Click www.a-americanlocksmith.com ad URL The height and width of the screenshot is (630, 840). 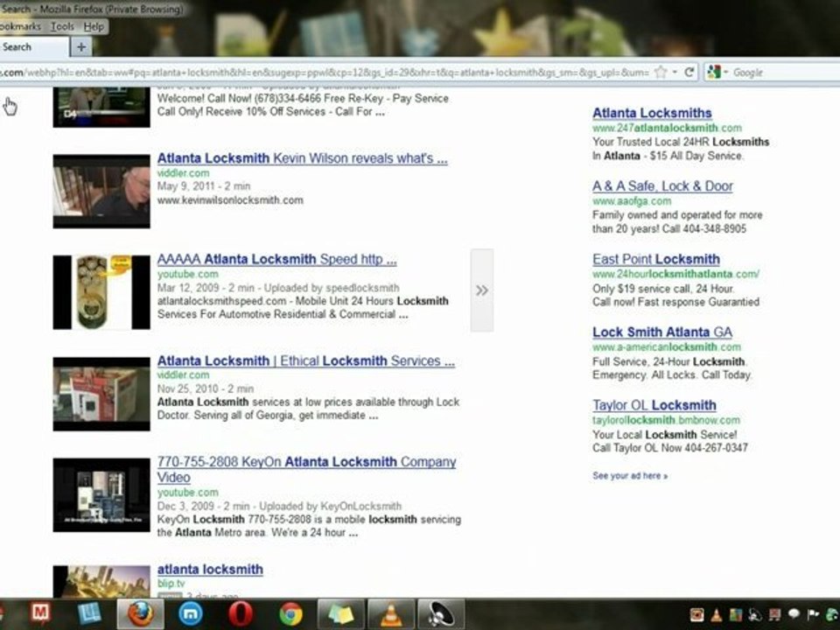click(x=667, y=347)
